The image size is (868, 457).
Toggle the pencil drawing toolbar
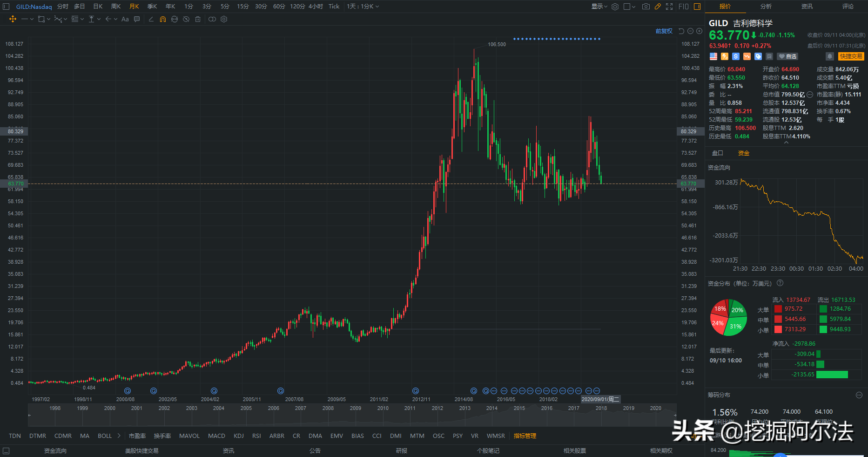pos(658,7)
